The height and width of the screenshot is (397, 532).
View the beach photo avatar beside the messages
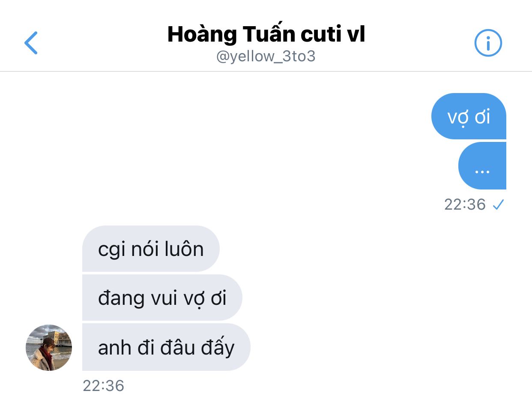49,347
